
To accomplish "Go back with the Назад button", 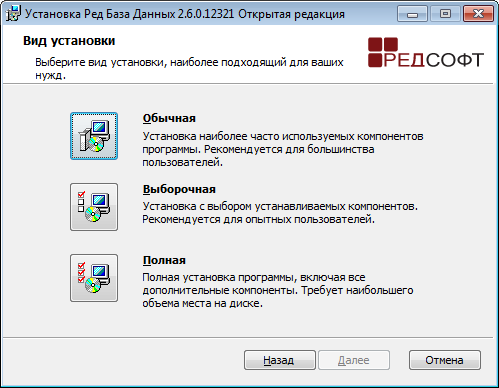I will 280,360.
